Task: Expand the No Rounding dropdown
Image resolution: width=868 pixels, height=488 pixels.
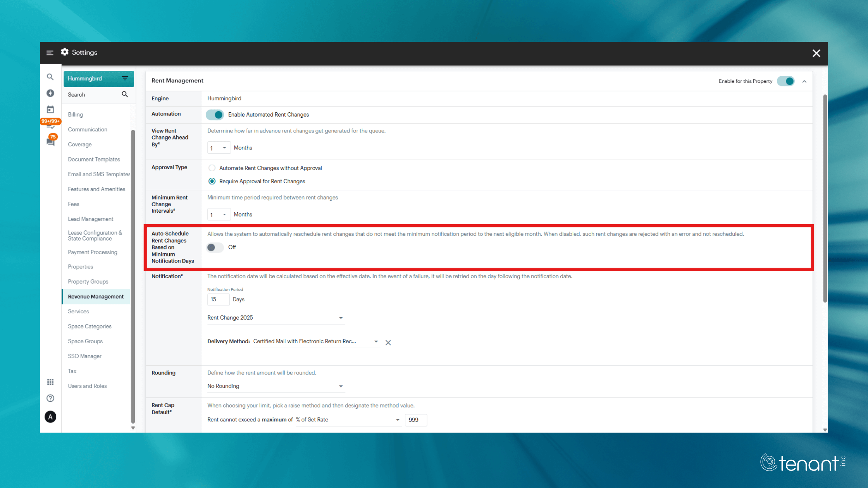Action: (x=276, y=387)
